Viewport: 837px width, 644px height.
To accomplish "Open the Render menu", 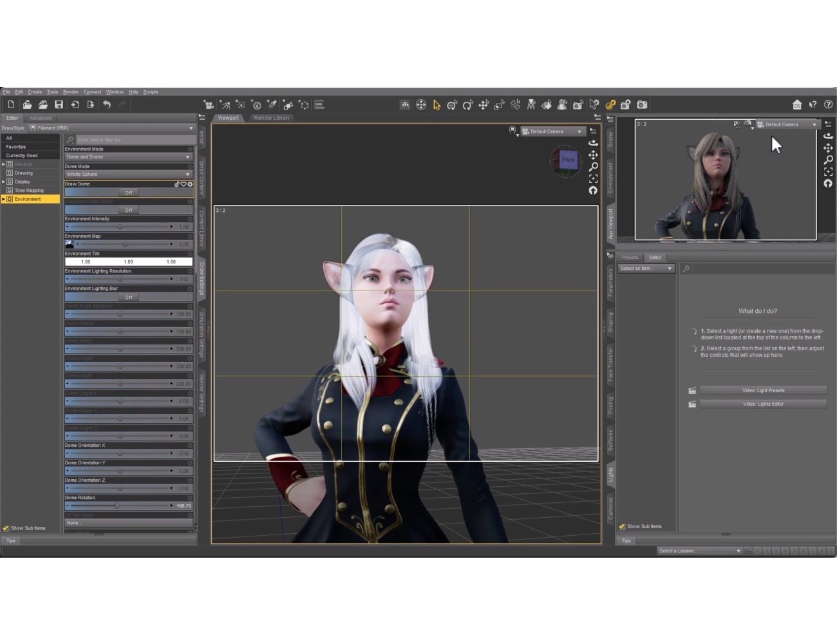I will click(70, 91).
